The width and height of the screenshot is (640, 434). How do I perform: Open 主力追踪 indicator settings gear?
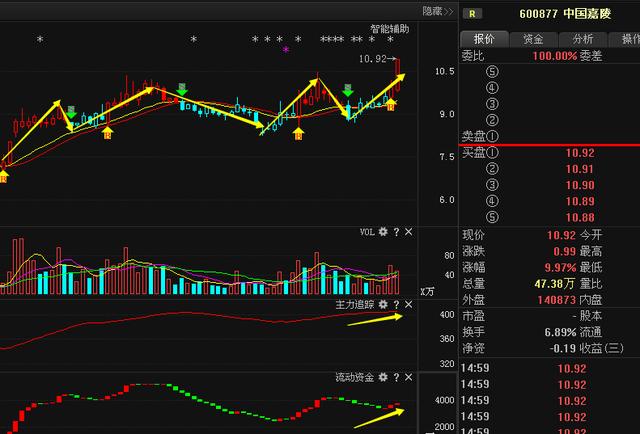pos(382,304)
